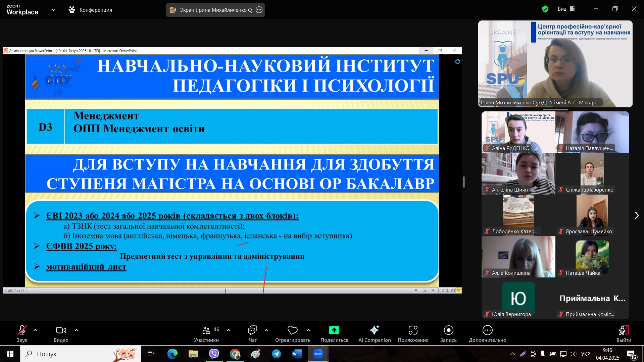Click the green encryption shield icon
Viewport: 644px width, 362px height.
click(545, 9)
